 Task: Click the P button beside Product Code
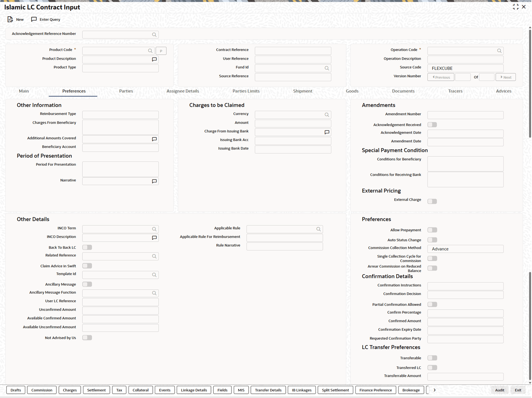[161, 51]
